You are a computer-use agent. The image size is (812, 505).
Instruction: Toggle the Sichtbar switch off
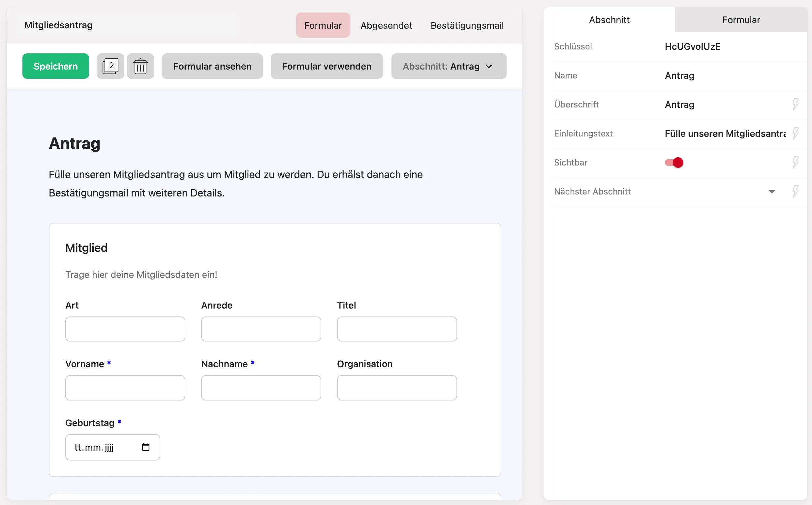pos(674,163)
